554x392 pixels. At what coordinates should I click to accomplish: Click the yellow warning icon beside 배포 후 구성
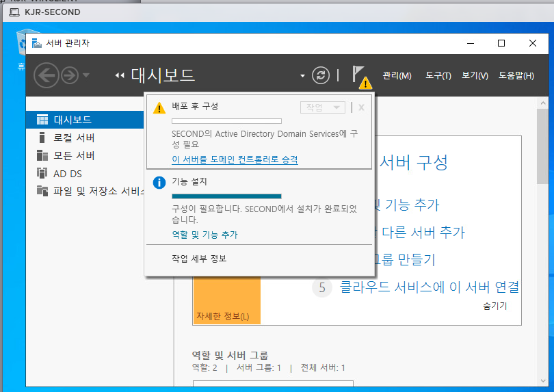(x=159, y=107)
